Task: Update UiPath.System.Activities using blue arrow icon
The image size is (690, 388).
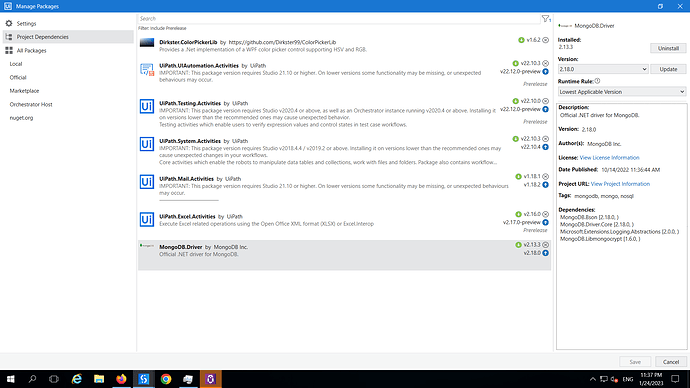Action: pos(546,147)
